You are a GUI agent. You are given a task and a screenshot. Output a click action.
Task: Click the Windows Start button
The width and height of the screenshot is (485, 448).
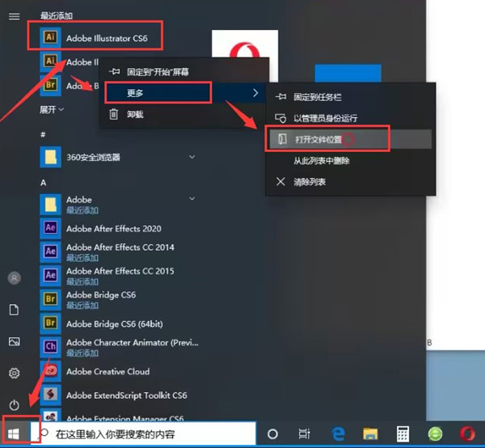[x=14, y=434]
